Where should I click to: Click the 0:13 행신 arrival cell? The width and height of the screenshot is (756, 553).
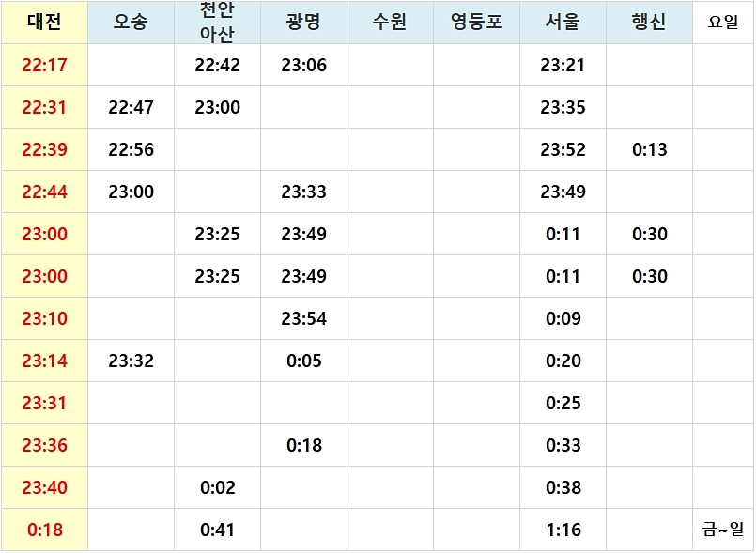pyautogui.click(x=649, y=149)
